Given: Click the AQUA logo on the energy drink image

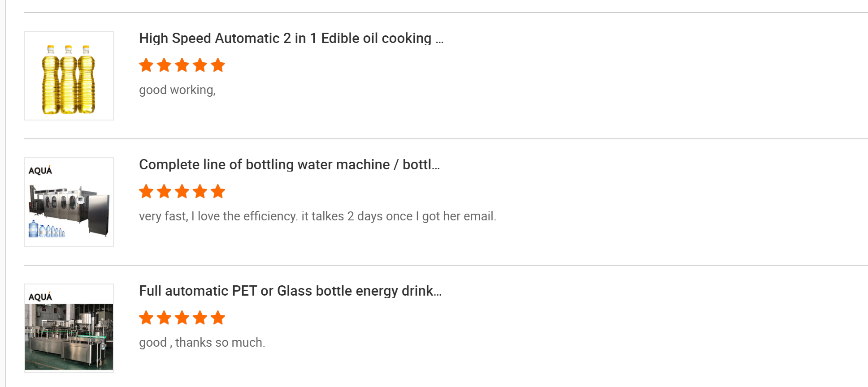Looking at the screenshot, I should [40, 297].
